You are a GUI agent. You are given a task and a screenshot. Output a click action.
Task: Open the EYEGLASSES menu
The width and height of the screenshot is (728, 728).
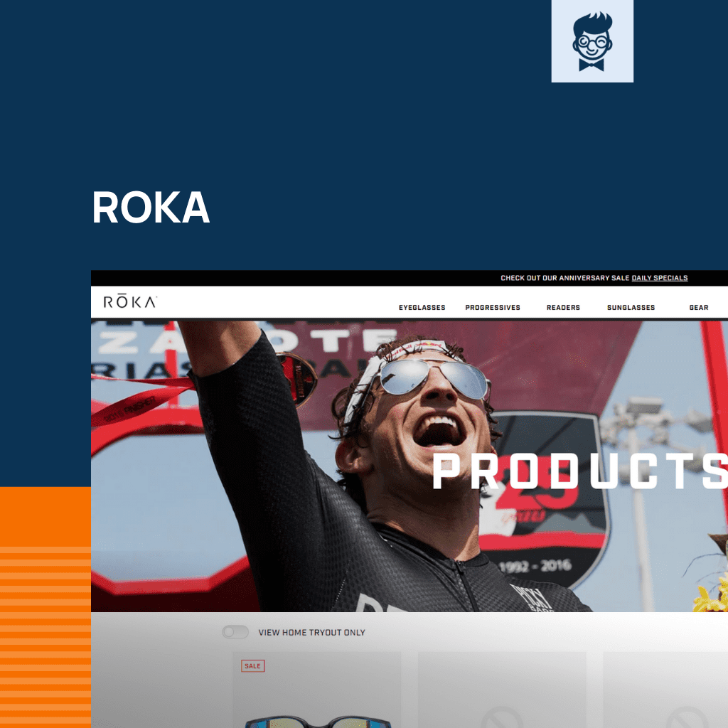pyautogui.click(x=422, y=307)
